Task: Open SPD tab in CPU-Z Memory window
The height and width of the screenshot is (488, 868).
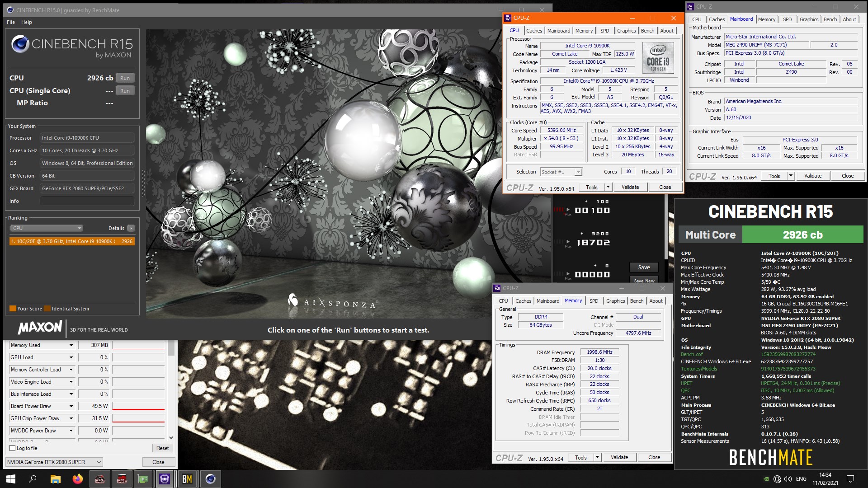Action: (x=594, y=301)
